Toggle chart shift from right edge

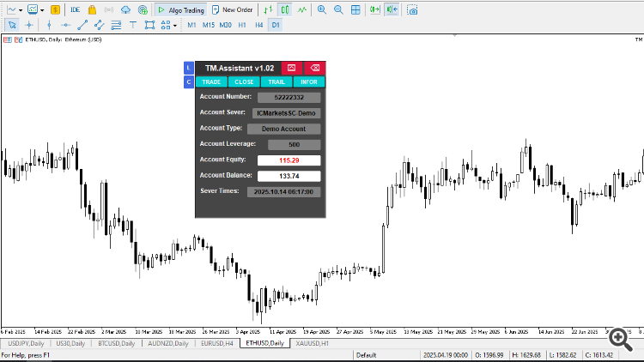(392, 9)
